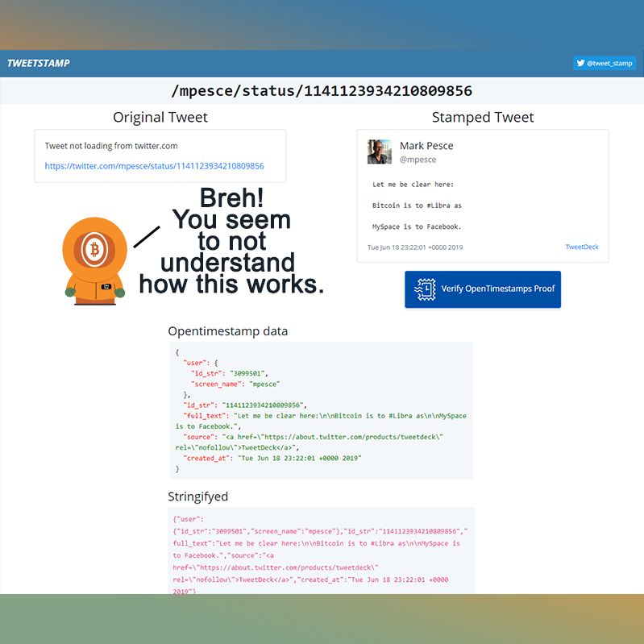Screen dimensions: 644x644
Task: Open the @tweet_stamp Twitter button
Action: pyautogui.click(x=605, y=63)
